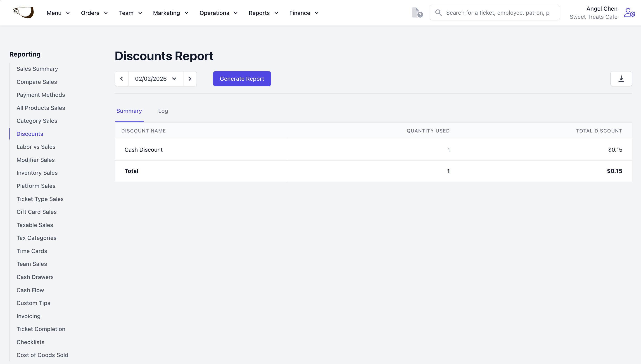Download the discounts report
This screenshot has height=364, width=641.
point(621,79)
